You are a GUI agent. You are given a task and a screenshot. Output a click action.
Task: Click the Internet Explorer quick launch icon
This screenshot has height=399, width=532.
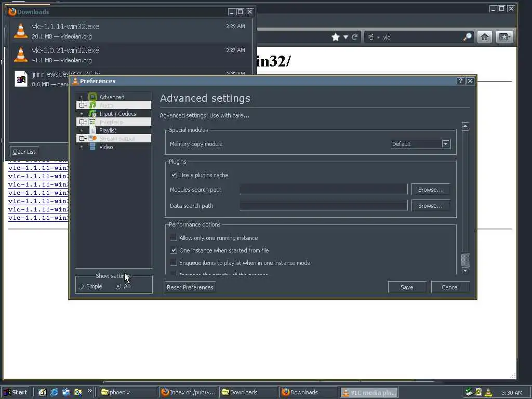[54, 392]
